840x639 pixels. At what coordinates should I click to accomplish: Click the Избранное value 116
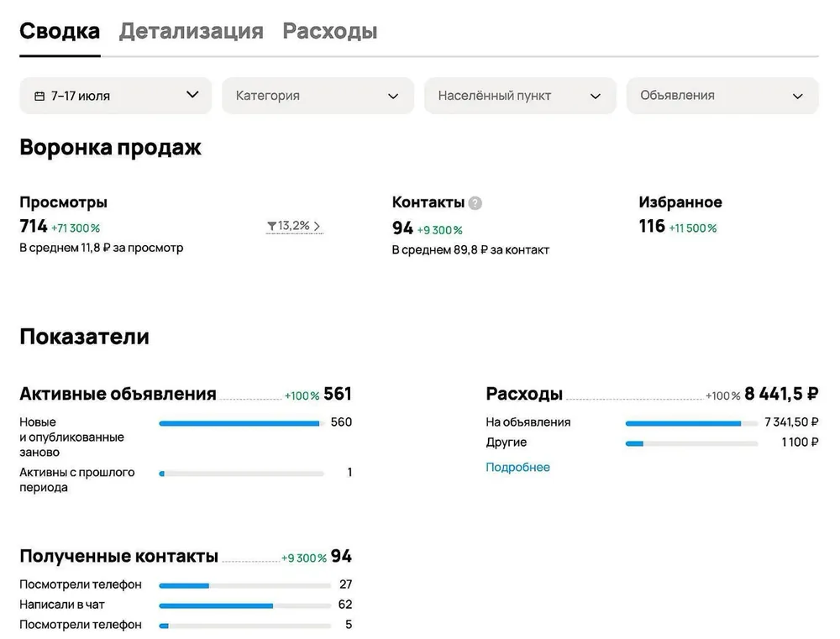[652, 226]
